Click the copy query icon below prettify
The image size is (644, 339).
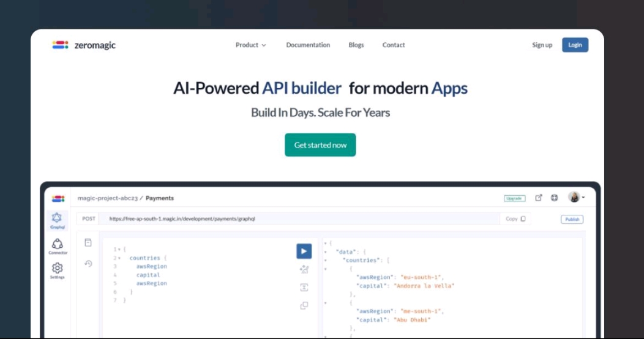coord(304,305)
